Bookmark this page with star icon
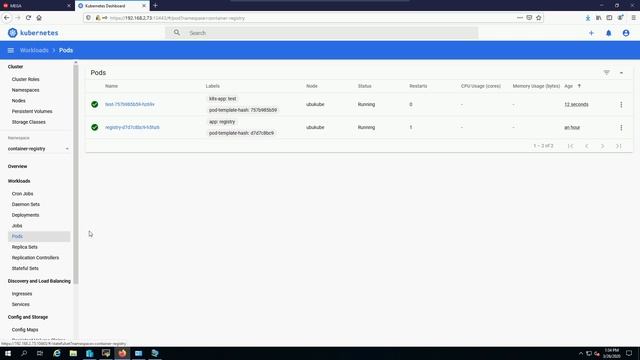 539,18
